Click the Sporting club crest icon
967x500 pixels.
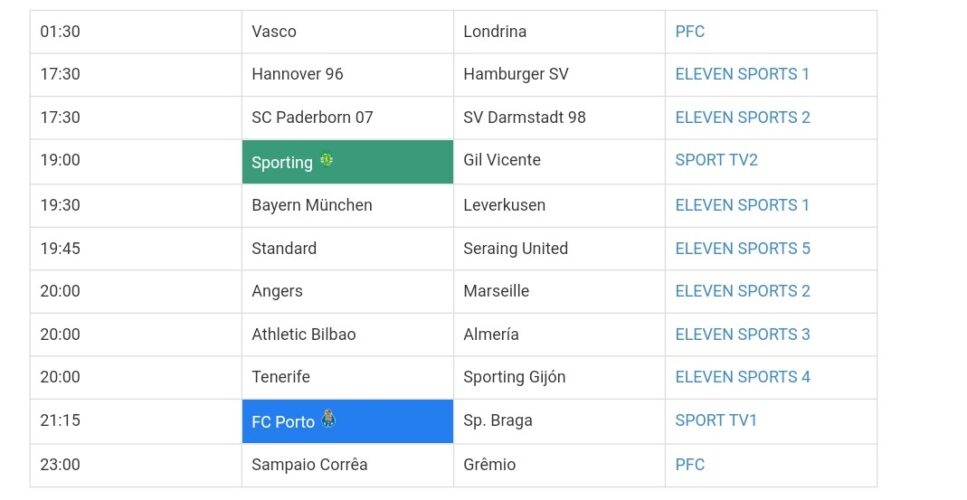click(326, 160)
